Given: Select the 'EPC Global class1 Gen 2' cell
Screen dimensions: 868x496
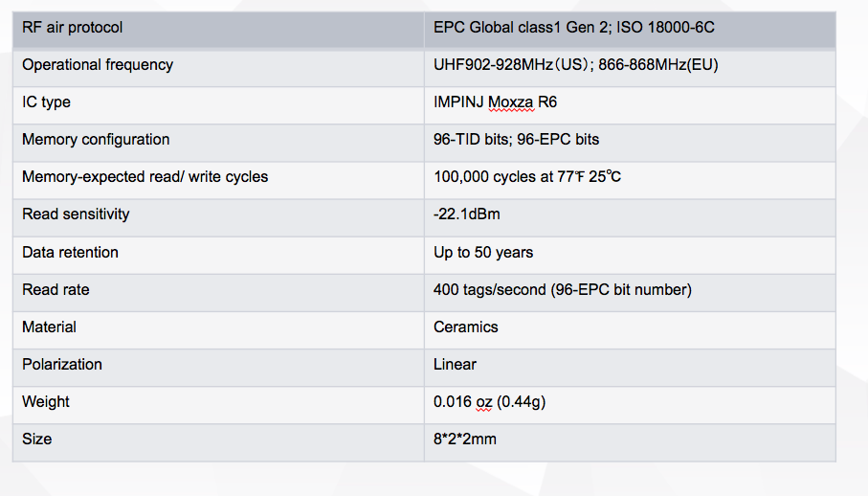Looking at the screenshot, I should click(574, 28).
